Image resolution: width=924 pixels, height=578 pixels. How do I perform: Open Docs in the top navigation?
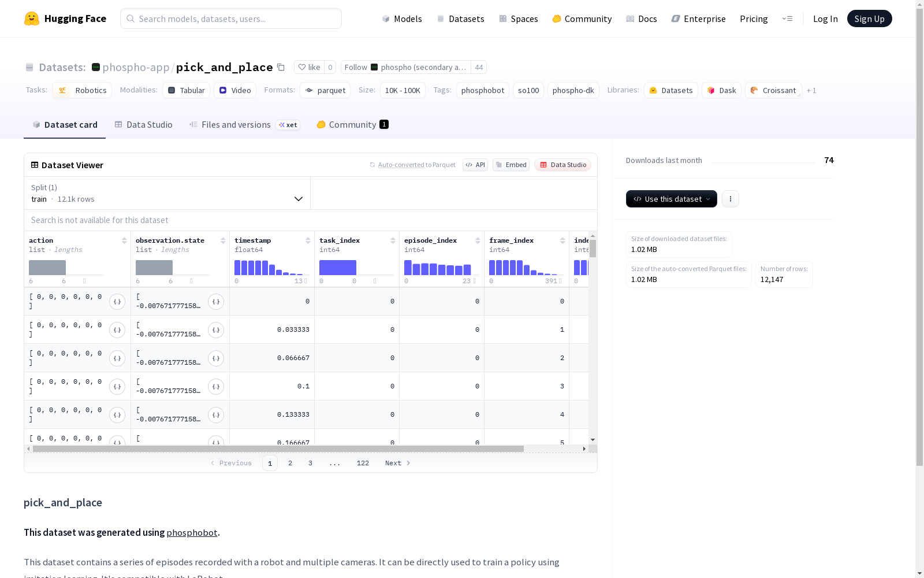(641, 18)
